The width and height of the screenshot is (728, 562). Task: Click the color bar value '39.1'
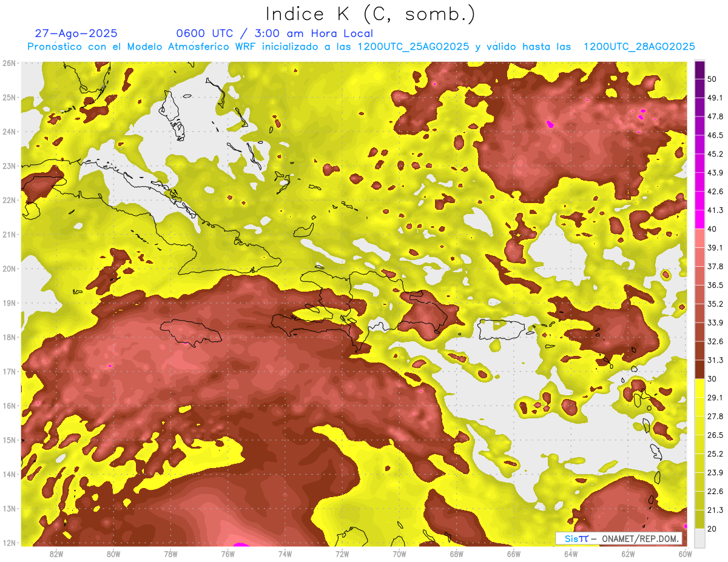(x=715, y=247)
